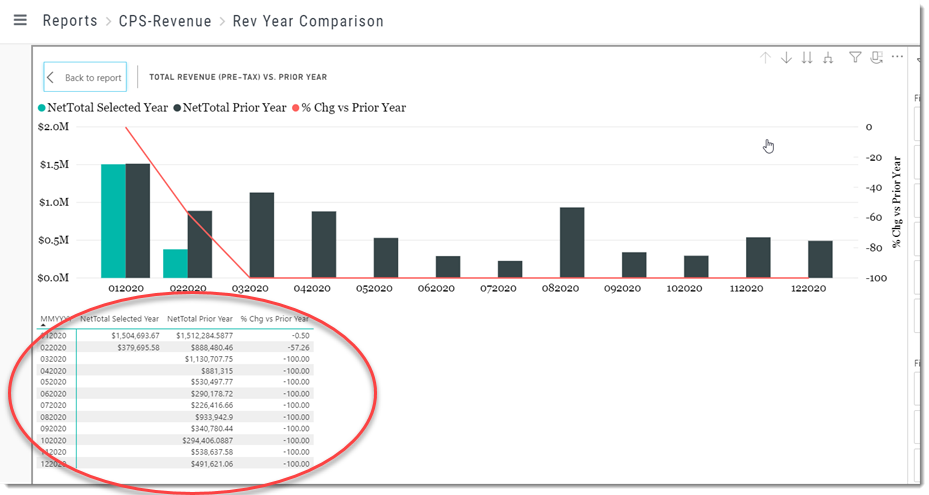Image resolution: width=929 pixels, height=495 pixels.
Task: Enable drill down mode arrow icon
Action: tap(786, 58)
